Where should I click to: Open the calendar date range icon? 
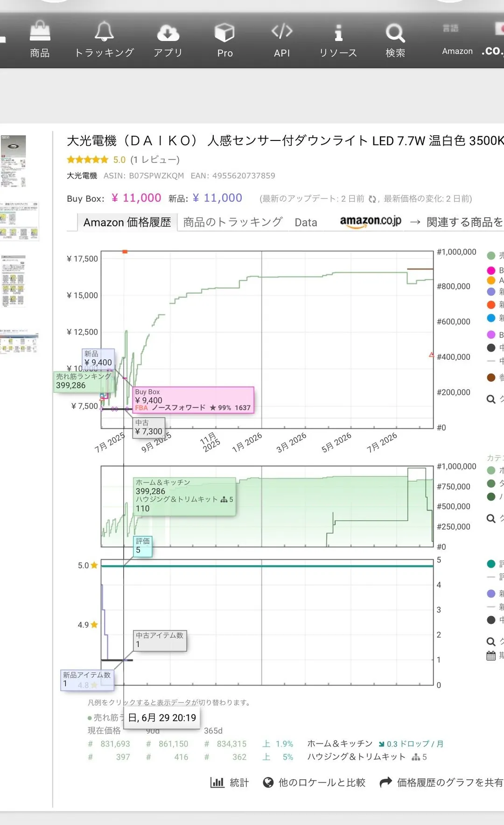tap(491, 656)
